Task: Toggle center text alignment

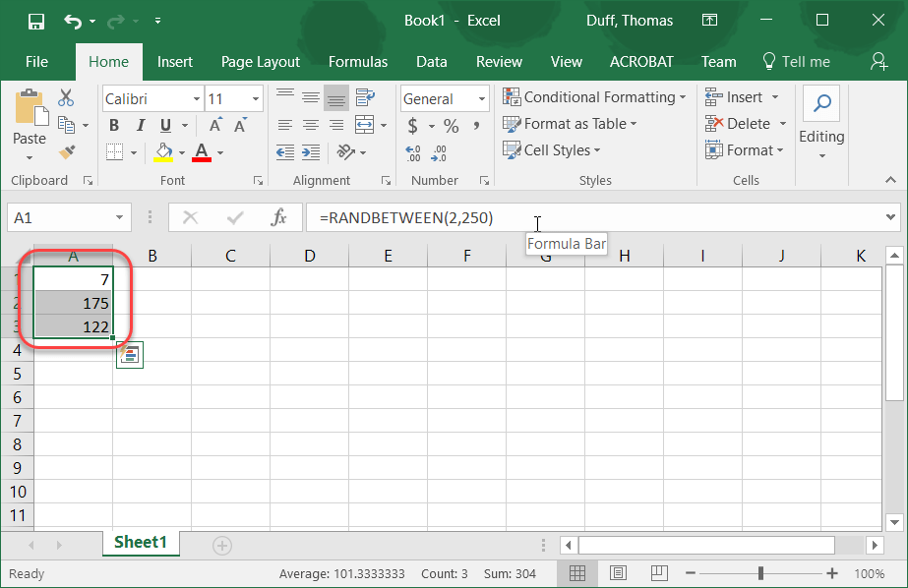Action: pos(310,124)
